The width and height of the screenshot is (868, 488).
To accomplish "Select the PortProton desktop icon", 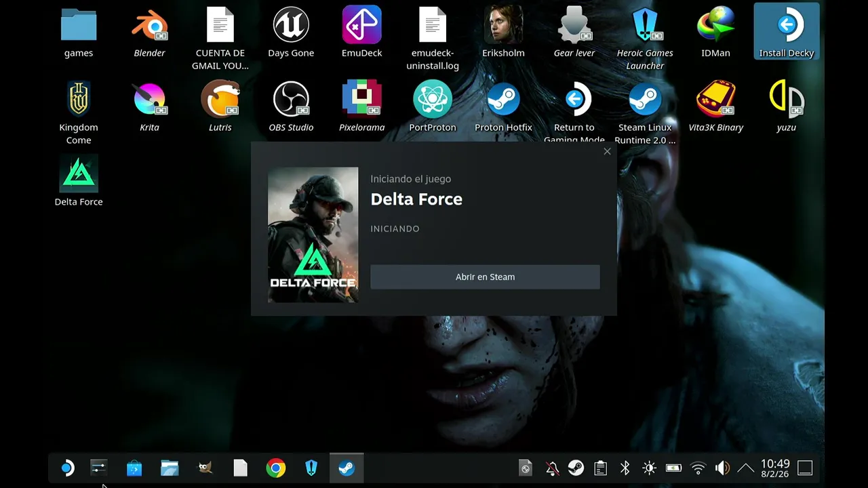I will tap(433, 107).
